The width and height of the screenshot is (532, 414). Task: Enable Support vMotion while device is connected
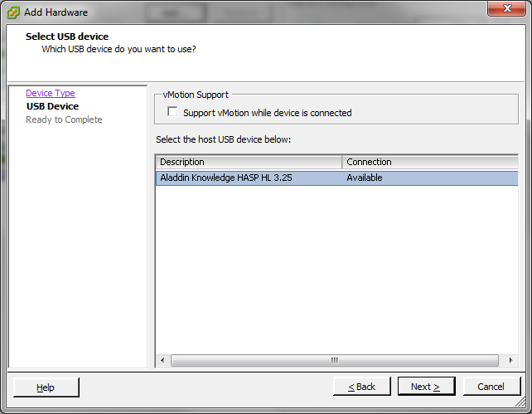[x=172, y=112]
